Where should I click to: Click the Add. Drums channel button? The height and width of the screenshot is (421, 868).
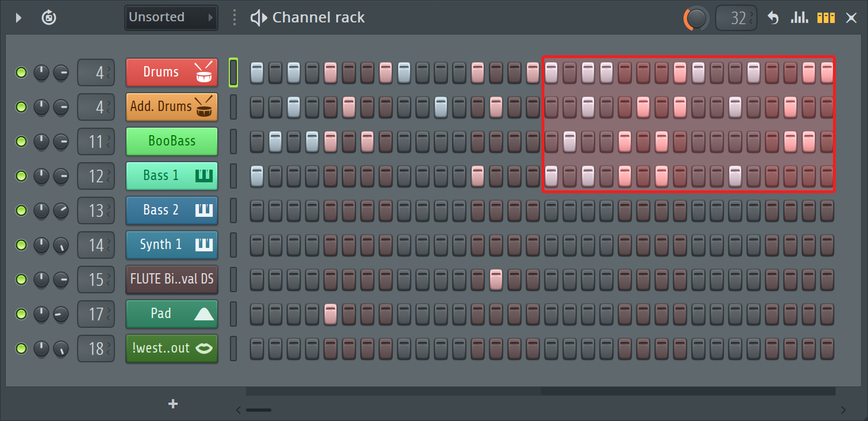(172, 107)
